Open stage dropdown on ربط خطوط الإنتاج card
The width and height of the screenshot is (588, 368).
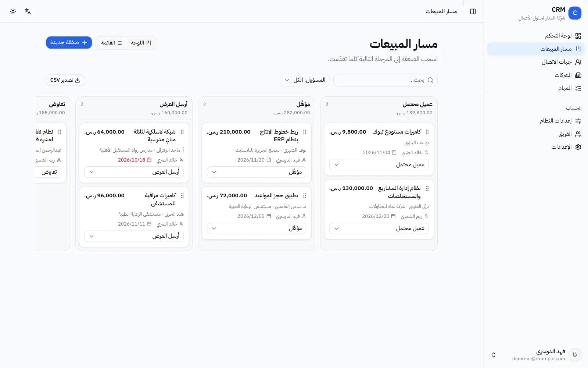[x=257, y=172]
